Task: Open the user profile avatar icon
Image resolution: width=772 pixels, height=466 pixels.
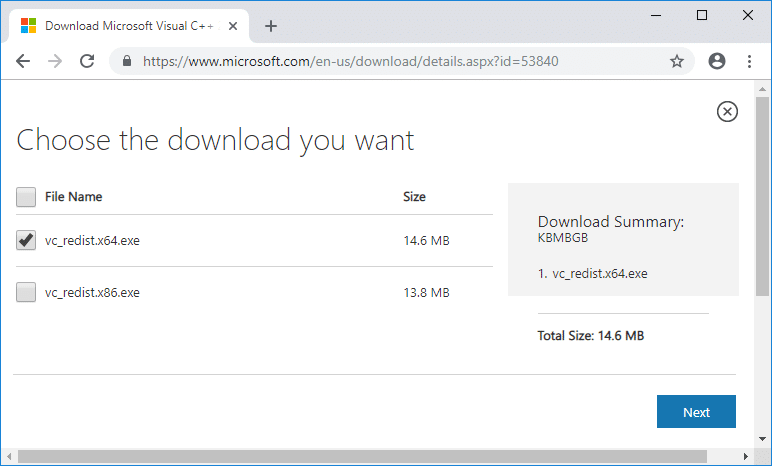Action: [x=716, y=61]
